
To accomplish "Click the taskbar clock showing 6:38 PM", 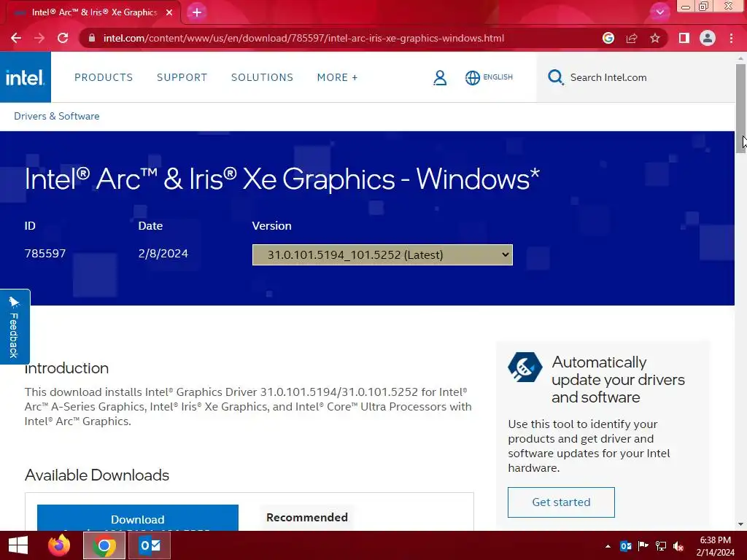I will (x=715, y=546).
